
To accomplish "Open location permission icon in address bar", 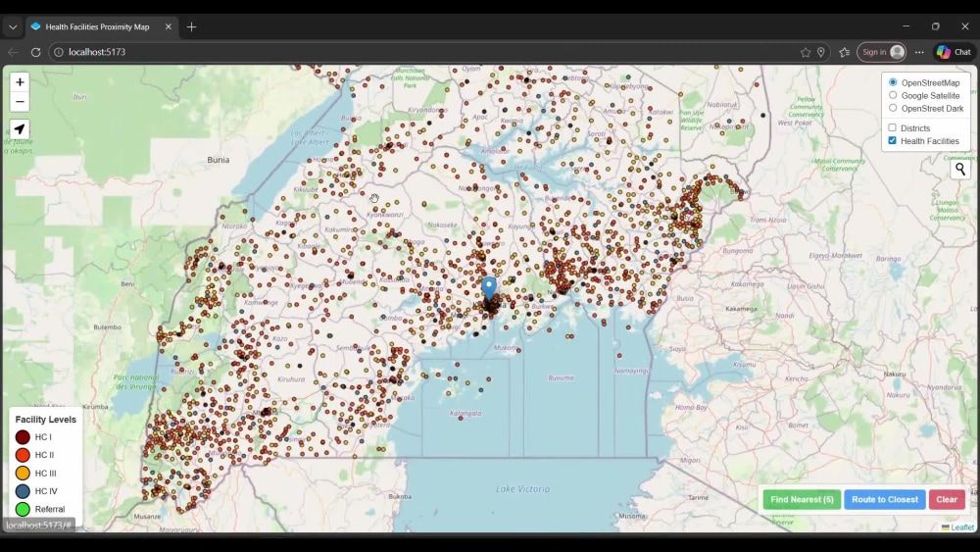I will point(820,53).
